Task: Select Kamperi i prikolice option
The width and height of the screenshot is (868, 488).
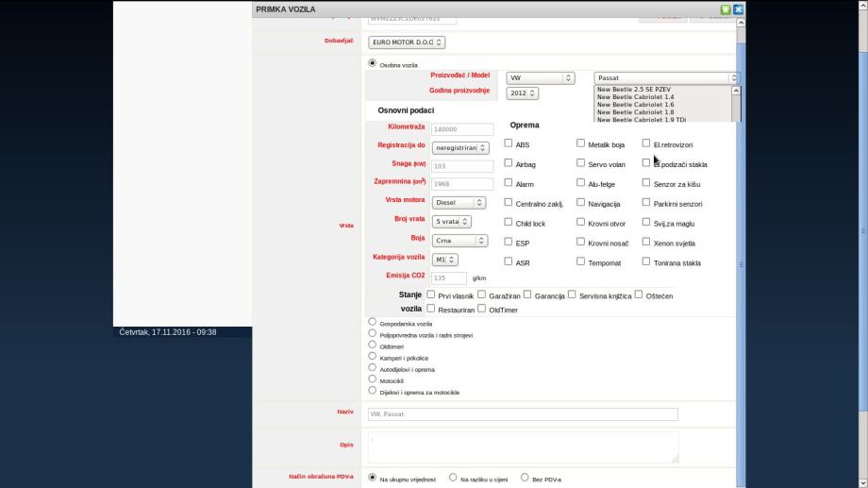Action: pyautogui.click(x=372, y=356)
